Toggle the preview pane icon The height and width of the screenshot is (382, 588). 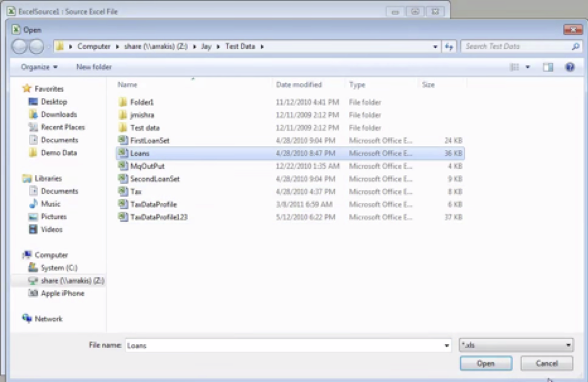548,67
